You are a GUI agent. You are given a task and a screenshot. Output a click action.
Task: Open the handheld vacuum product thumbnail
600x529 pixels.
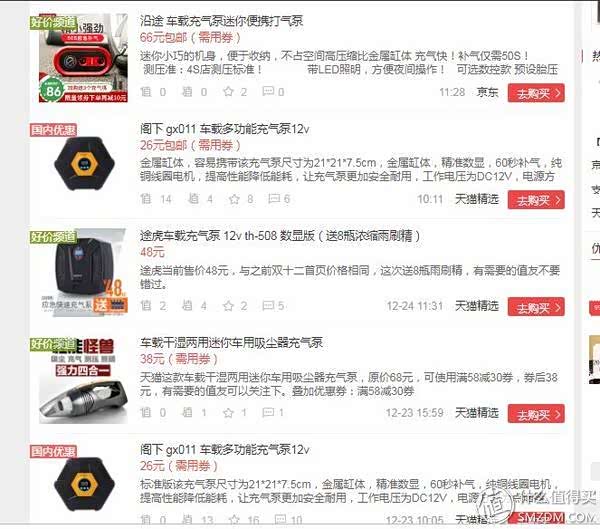[x=83, y=380]
